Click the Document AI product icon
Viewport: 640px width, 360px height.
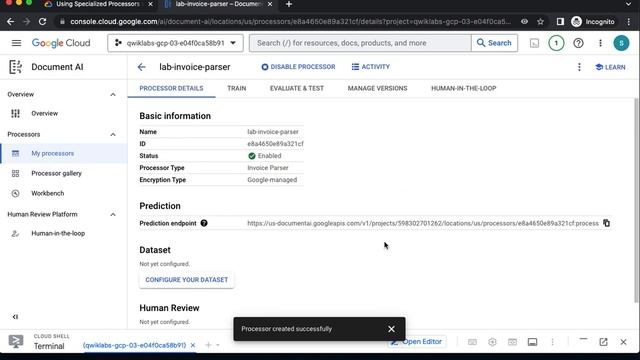(x=16, y=67)
